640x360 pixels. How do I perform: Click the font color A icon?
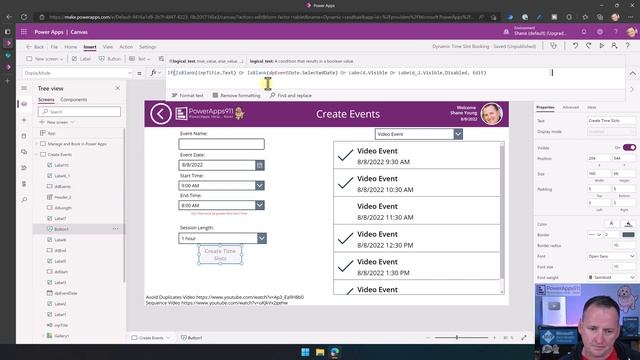(x=611, y=224)
